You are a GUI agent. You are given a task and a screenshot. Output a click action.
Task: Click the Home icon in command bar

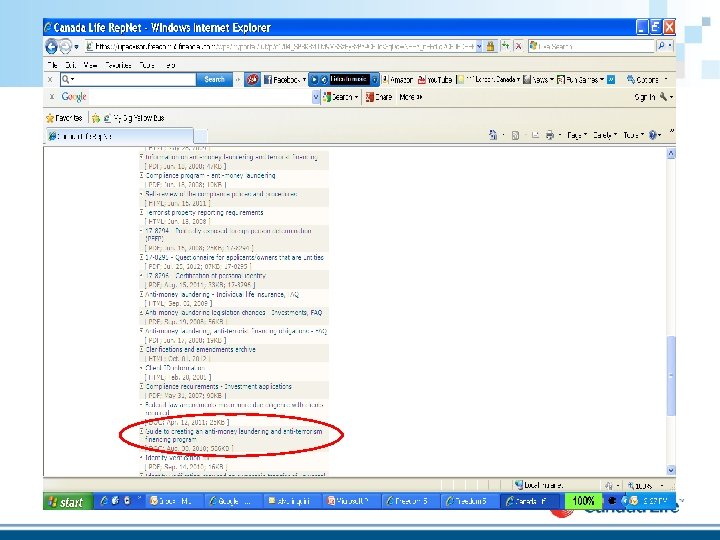pos(493,135)
